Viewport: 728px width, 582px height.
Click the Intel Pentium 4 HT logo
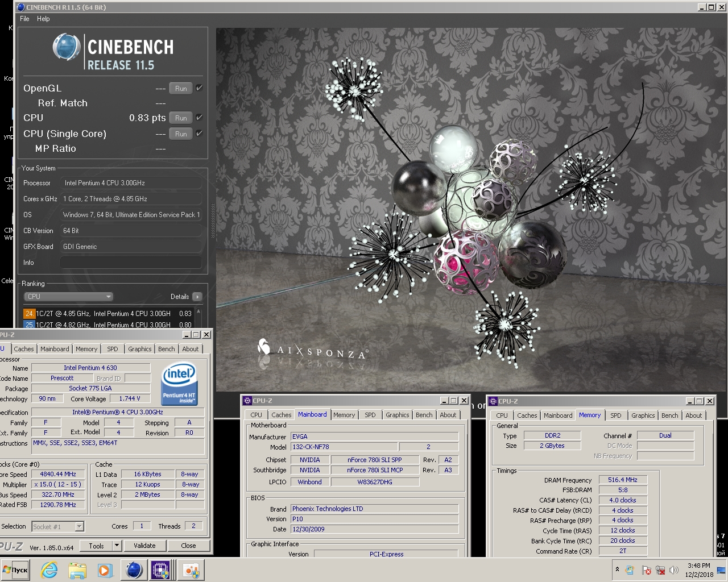[x=179, y=385]
